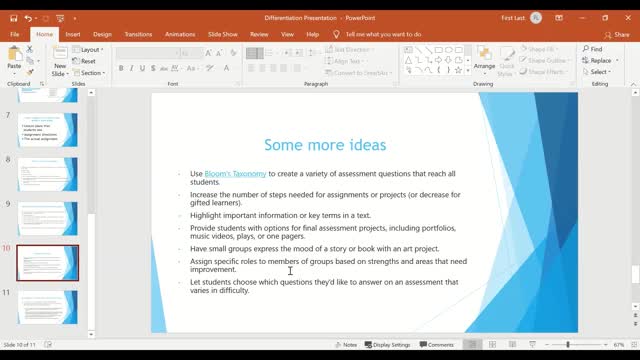640x360 pixels.
Task: Open the Arrange tool in Drawing group
Action: click(484, 60)
